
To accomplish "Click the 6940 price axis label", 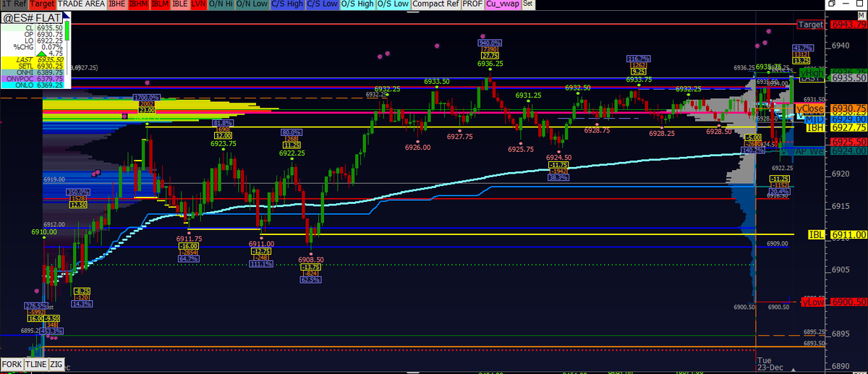I will click(841, 46).
